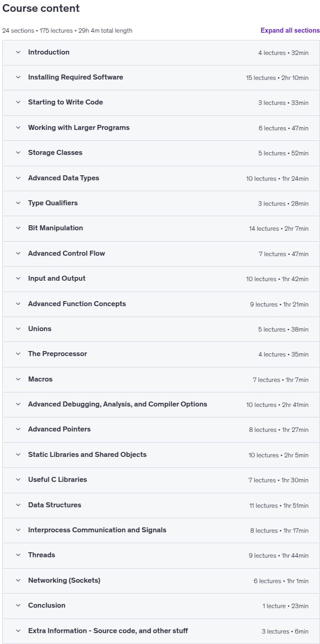
Task: Click the Advanced Debugging section's 10 lectures label
Action: click(x=261, y=405)
